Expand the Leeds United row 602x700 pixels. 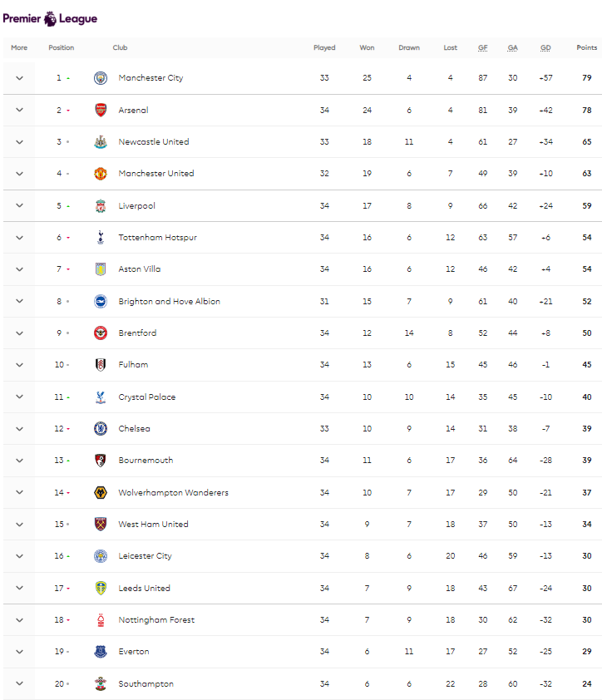point(19,588)
